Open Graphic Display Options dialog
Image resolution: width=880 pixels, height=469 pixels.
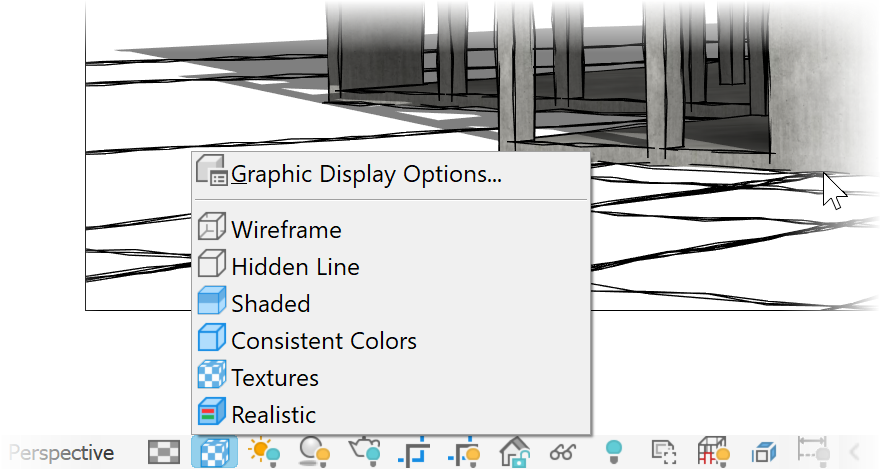pyautogui.click(x=391, y=174)
